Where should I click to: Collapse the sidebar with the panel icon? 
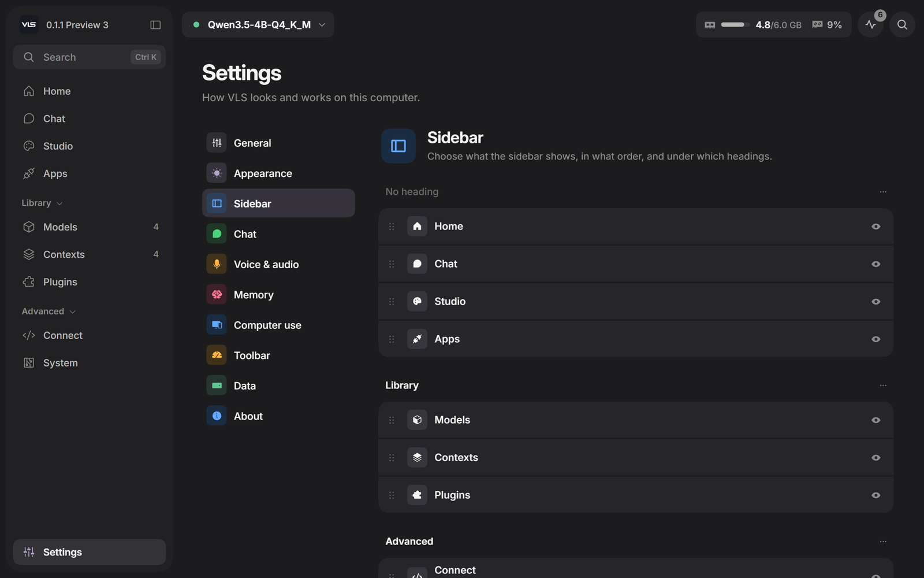(155, 25)
